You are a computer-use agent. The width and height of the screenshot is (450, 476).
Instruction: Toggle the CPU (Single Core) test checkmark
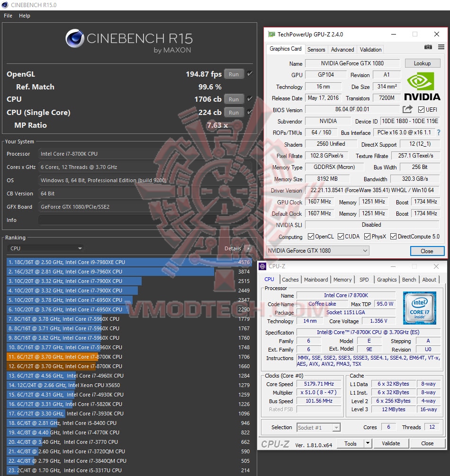pyautogui.click(x=250, y=112)
